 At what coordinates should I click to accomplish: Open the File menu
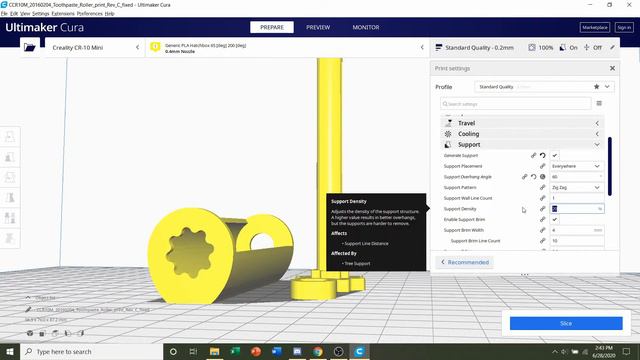pos(4,13)
